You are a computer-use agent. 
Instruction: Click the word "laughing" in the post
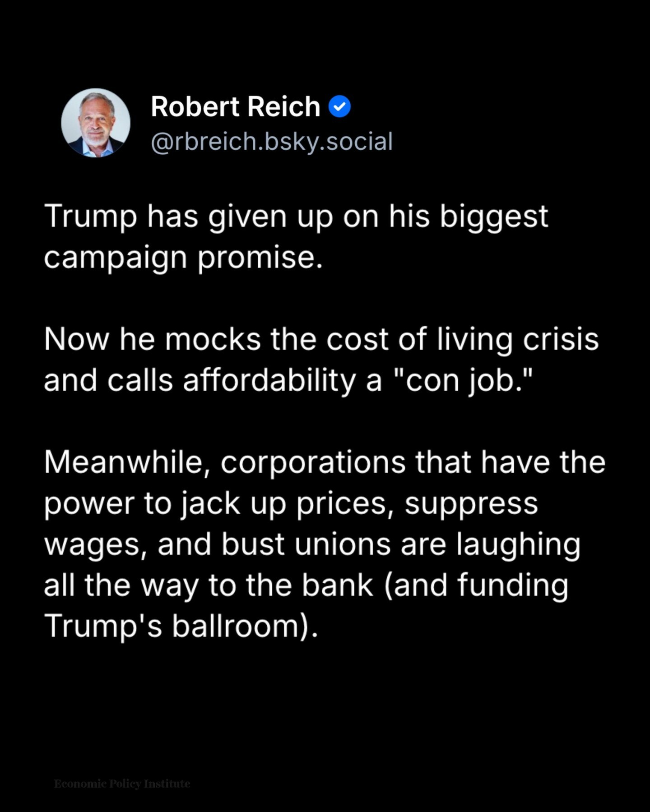pyautogui.click(x=518, y=544)
